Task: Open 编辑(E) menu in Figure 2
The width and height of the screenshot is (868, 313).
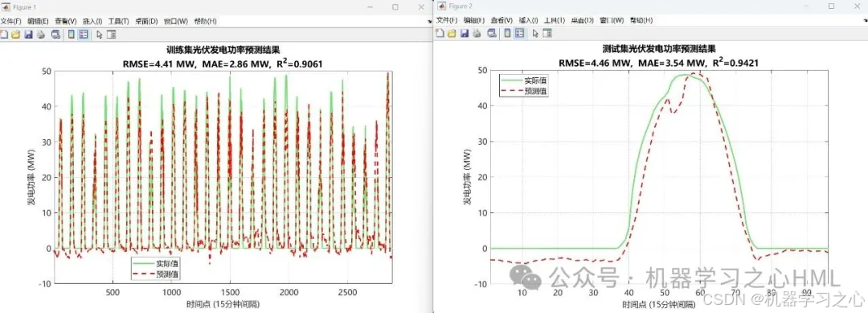Action: [x=474, y=20]
